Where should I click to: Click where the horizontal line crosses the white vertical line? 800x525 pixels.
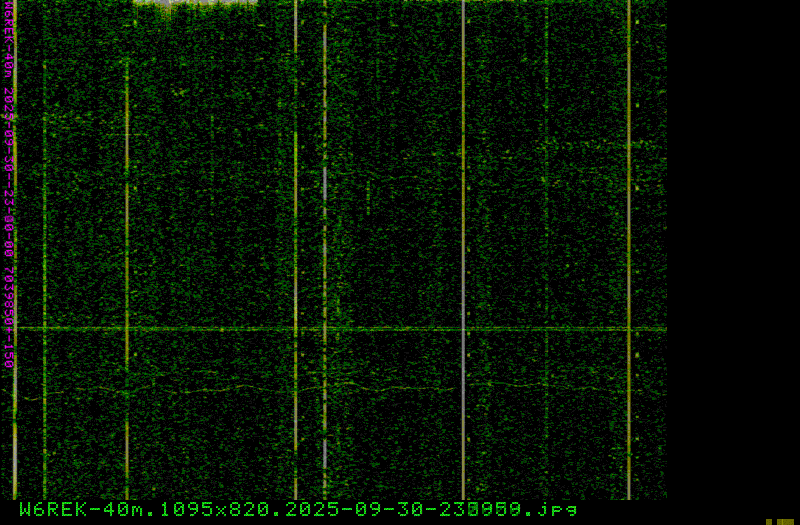coord(463,328)
